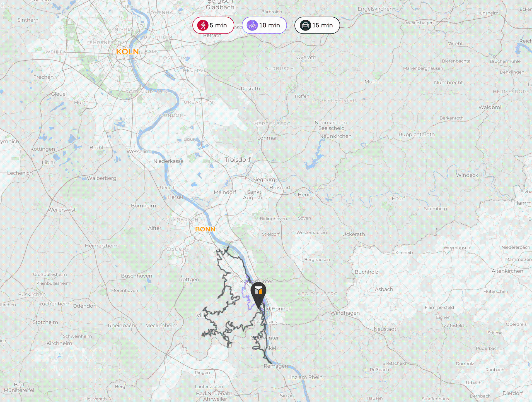Click the Troisdorf label on map
The height and width of the screenshot is (402, 532).
coord(238,160)
